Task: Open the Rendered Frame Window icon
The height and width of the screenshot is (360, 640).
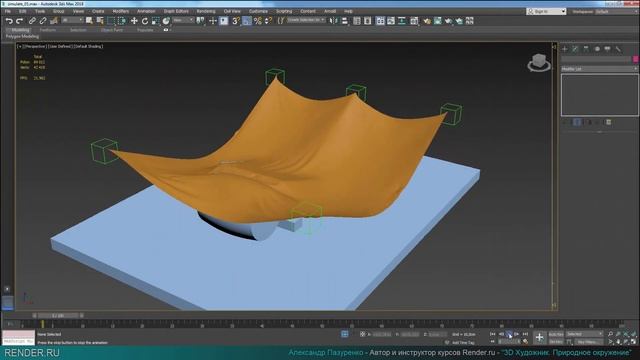Action: point(438,21)
